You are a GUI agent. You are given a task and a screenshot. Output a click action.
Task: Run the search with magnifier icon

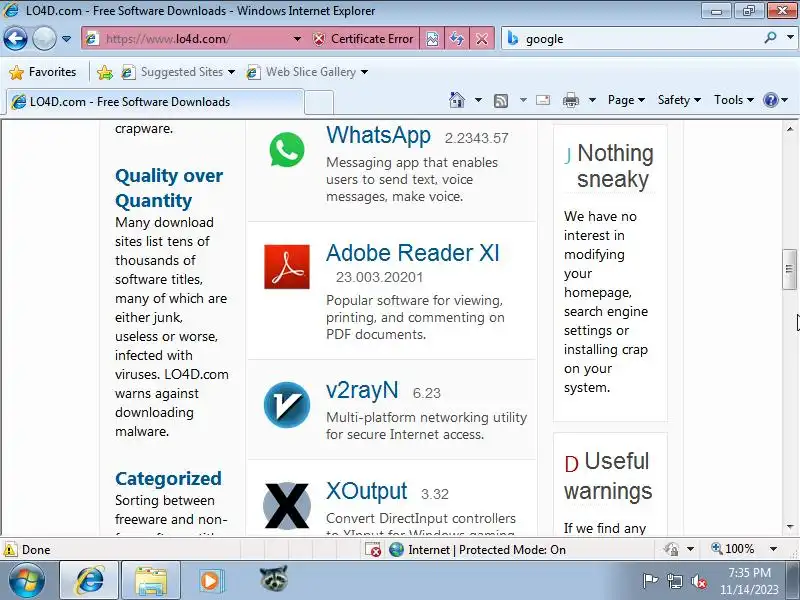(770, 37)
